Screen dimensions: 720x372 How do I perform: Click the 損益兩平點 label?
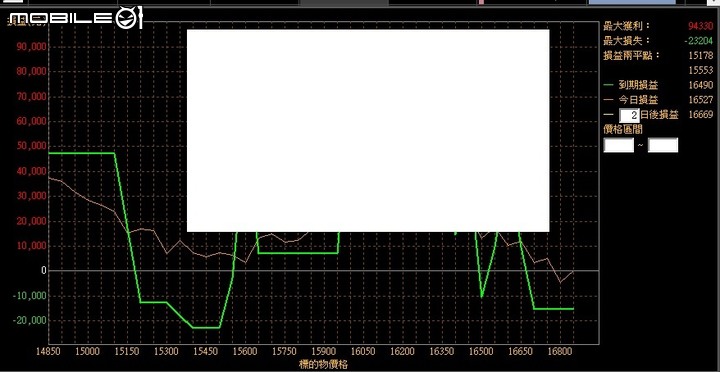pyautogui.click(x=632, y=56)
